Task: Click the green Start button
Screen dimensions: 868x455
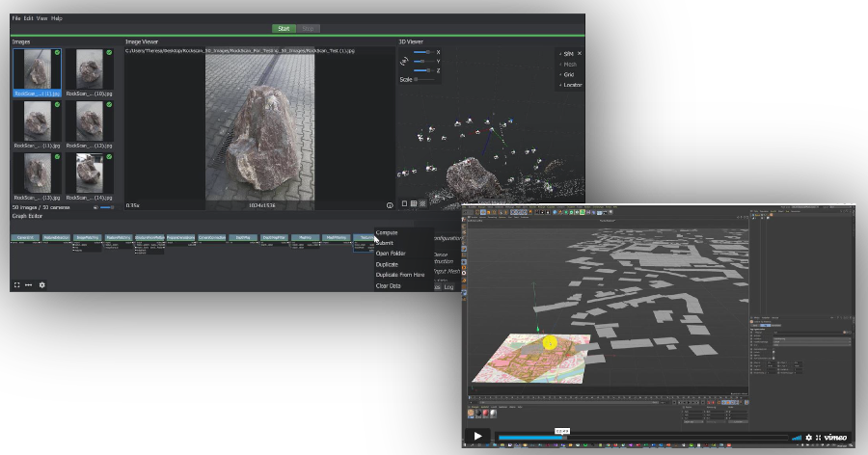Action: (284, 29)
